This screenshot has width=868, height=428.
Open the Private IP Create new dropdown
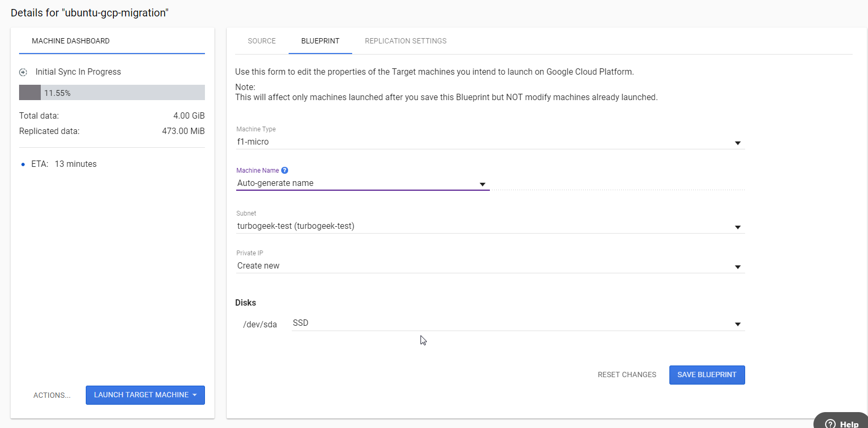click(x=490, y=266)
